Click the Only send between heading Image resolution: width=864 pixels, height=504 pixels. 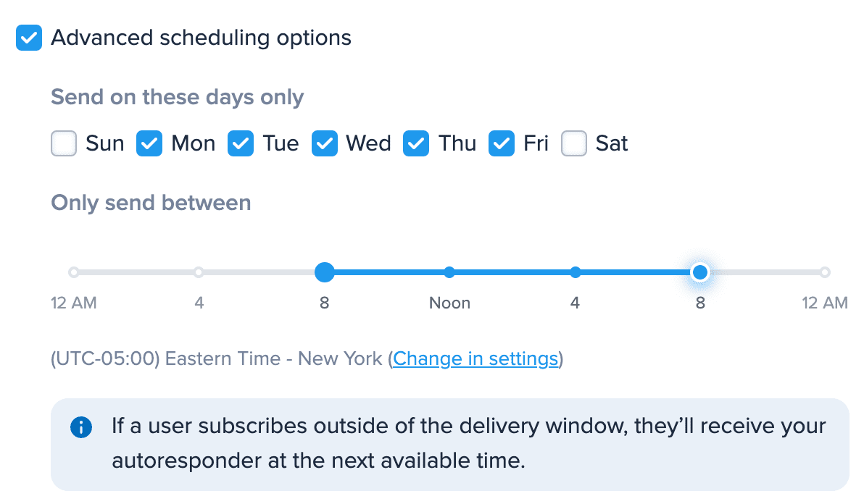[x=150, y=203]
